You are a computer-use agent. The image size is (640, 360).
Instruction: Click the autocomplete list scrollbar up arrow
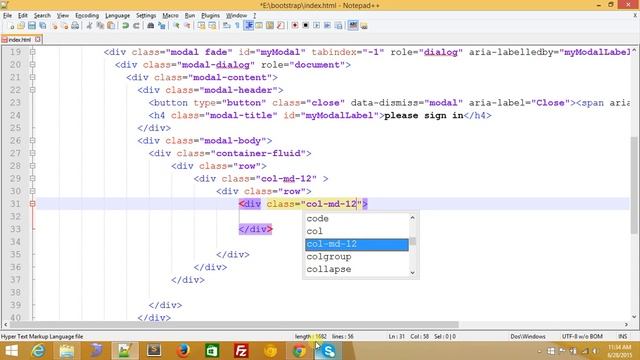[x=413, y=218]
